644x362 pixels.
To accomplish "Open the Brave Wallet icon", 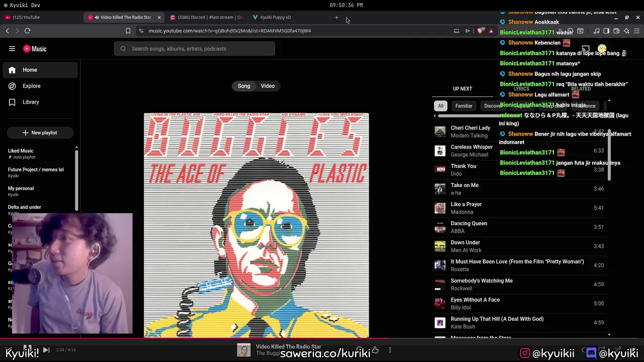I will click(x=616, y=31).
